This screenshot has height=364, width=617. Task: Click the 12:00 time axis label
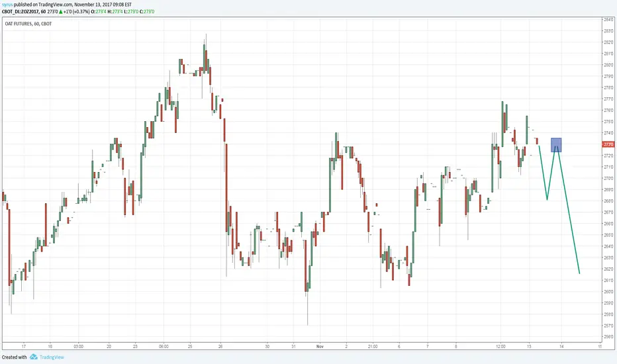(x=500, y=347)
